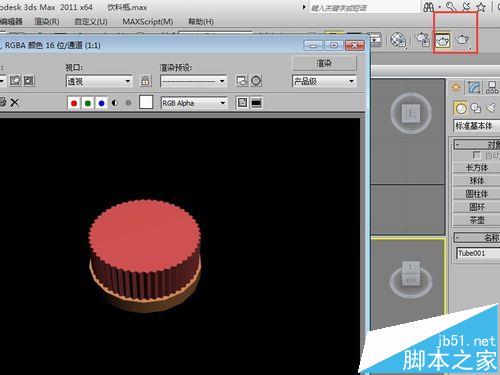Create a 圆柱体 cylinder primitive
The width and height of the screenshot is (500, 375).
[477, 194]
